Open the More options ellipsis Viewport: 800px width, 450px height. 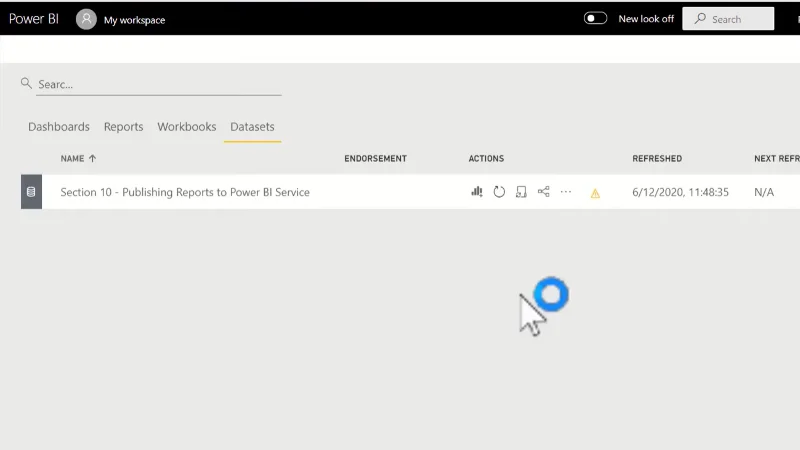pyautogui.click(x=566, y=192)
